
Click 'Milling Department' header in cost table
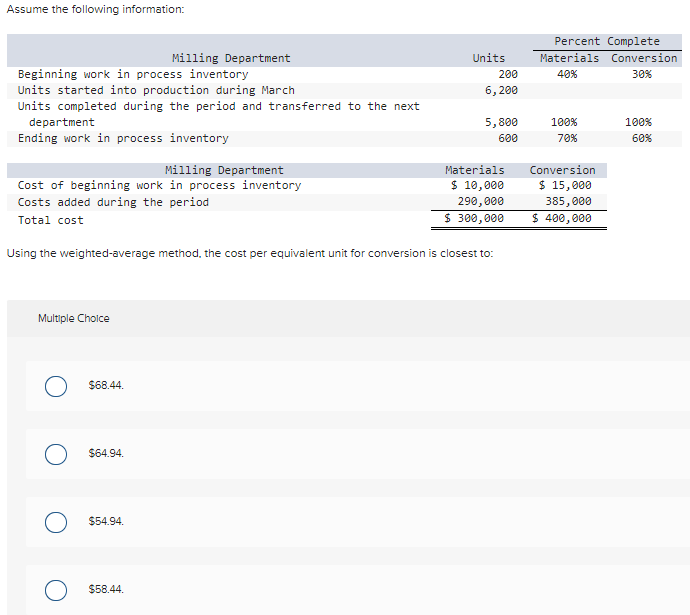click(224, 170)
